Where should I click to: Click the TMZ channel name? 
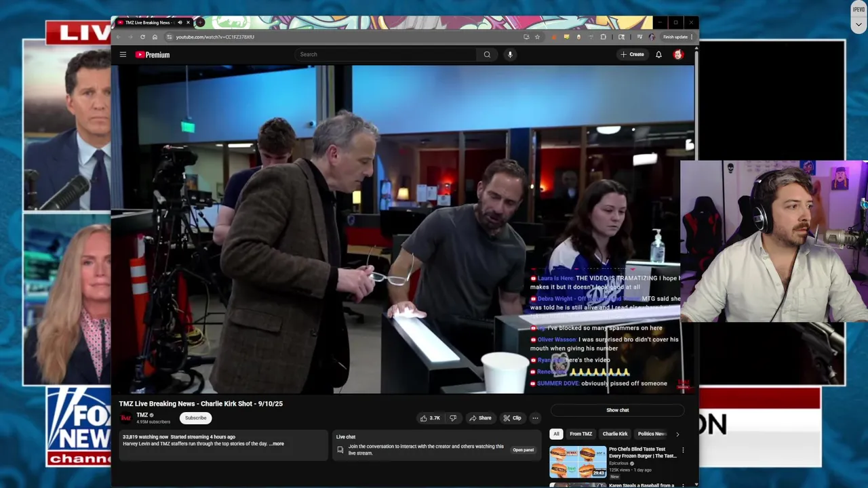point(142,415)
